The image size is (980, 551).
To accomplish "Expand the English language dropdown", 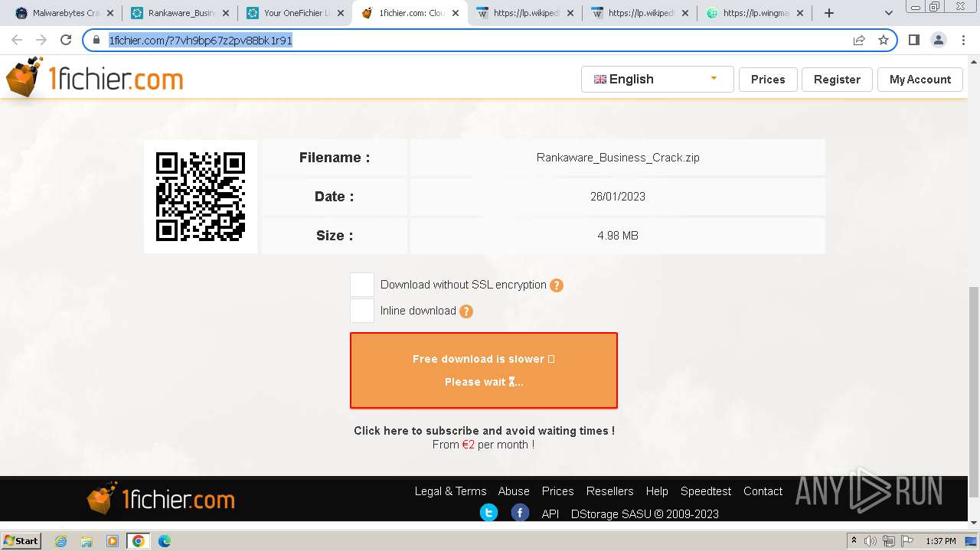I will coord(657,79).
